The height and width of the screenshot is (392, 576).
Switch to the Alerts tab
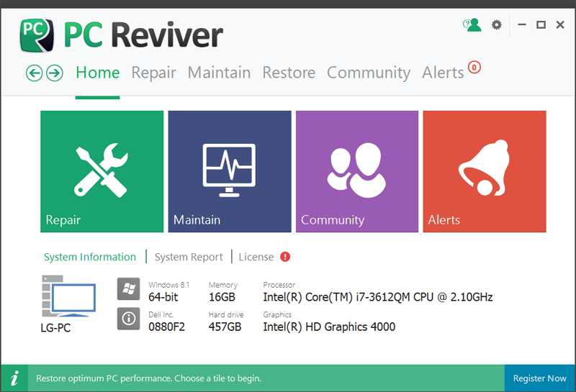443,73
